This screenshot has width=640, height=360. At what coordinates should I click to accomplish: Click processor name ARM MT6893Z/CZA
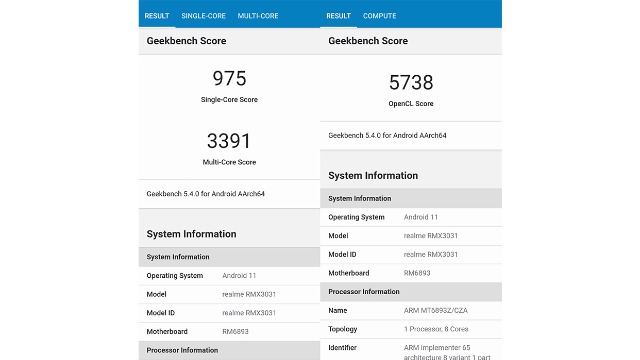point(436,311)
